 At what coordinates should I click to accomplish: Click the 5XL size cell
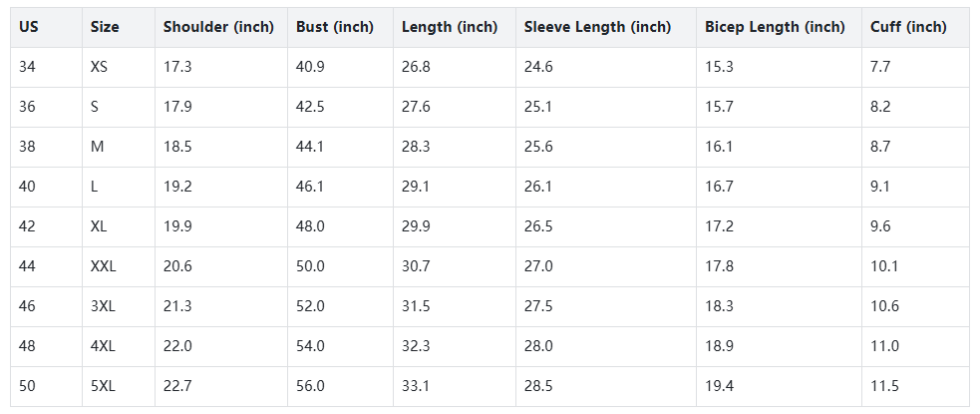[103, 386]
